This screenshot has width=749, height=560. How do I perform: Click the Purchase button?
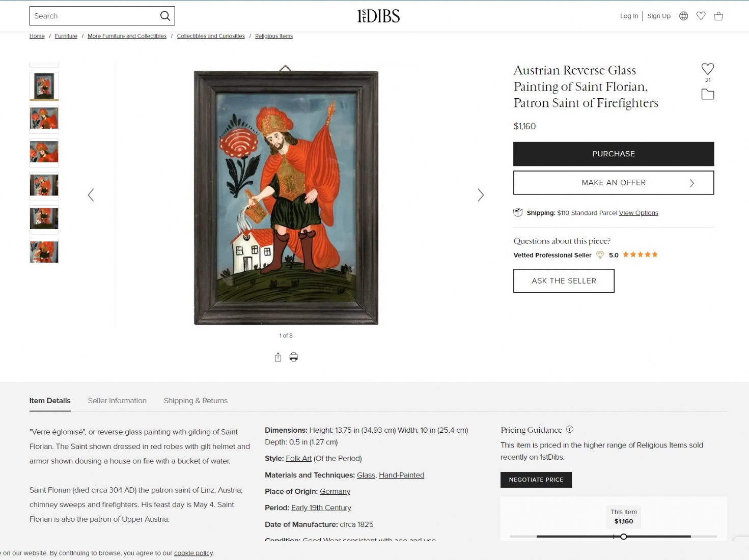614,154
